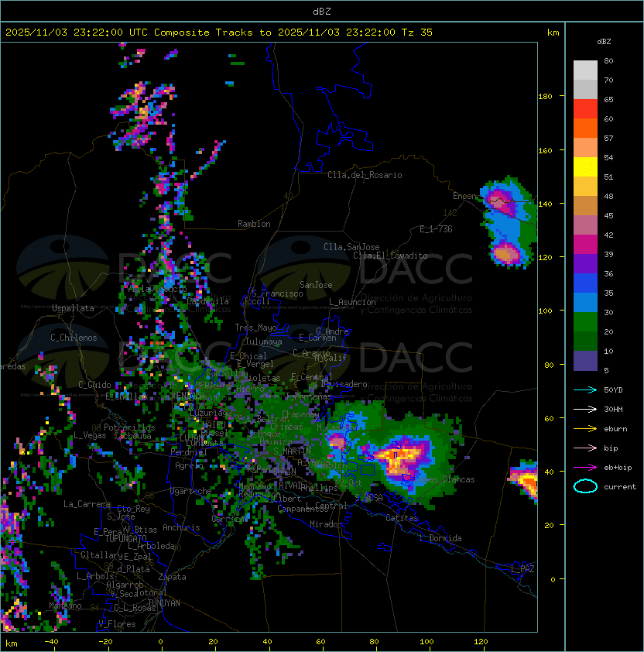
Task: Click the timestamp composite tracks header text
Action: click(219, 33)
